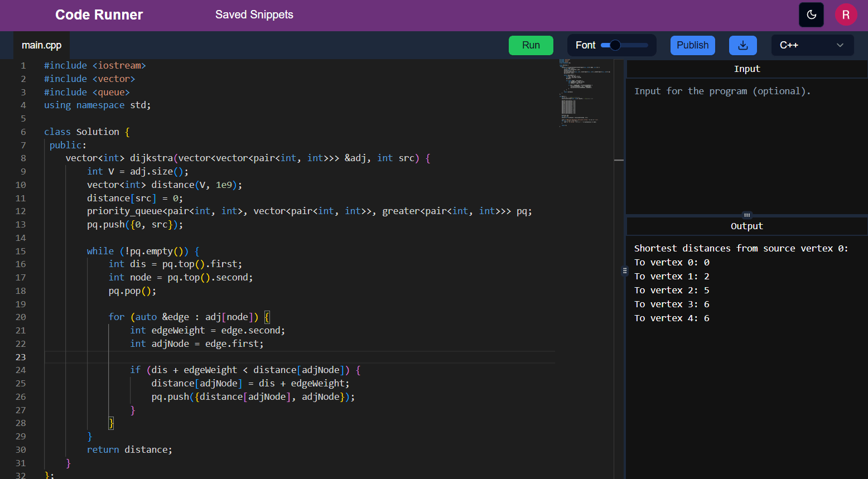Click the horizontal divider handle between Input and Output
The width and height of the screenshot is (868, 479).
(747, 215)
